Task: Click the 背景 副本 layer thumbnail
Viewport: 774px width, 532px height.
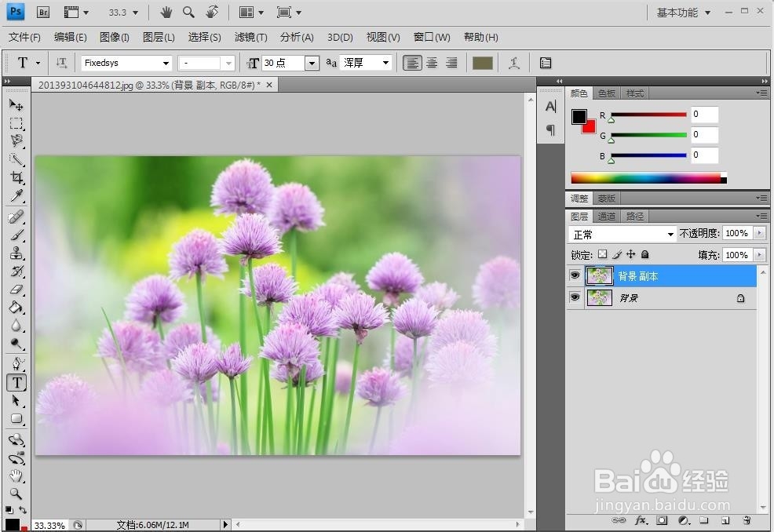Action: point(599,276)
